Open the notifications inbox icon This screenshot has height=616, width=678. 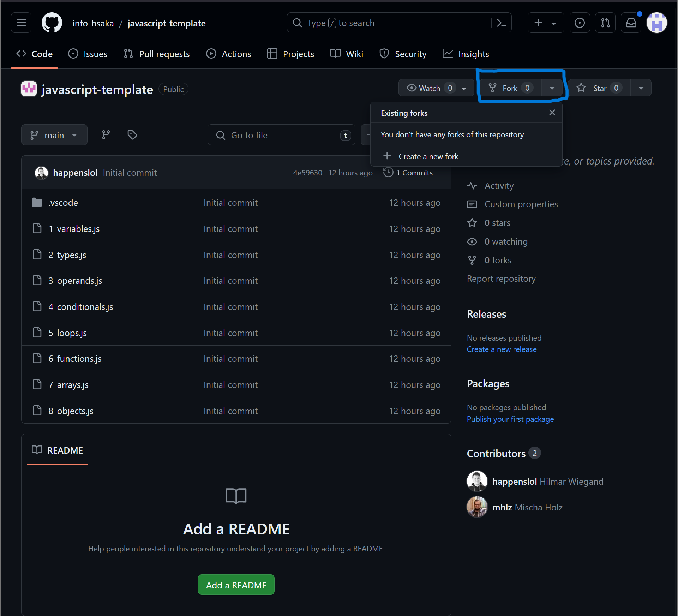pyautogui.click(x=631, y=23)
